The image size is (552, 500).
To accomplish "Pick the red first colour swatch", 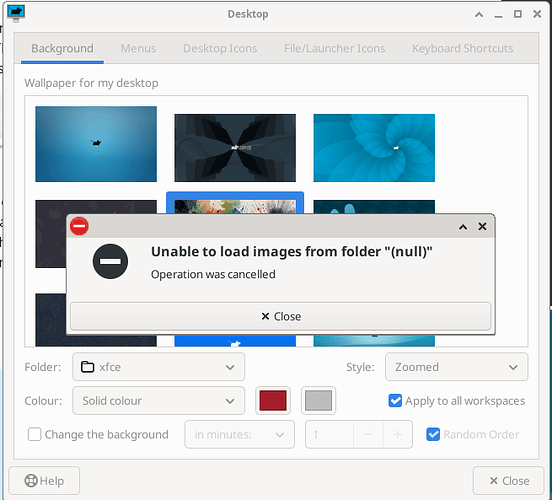I will [273, 401].
